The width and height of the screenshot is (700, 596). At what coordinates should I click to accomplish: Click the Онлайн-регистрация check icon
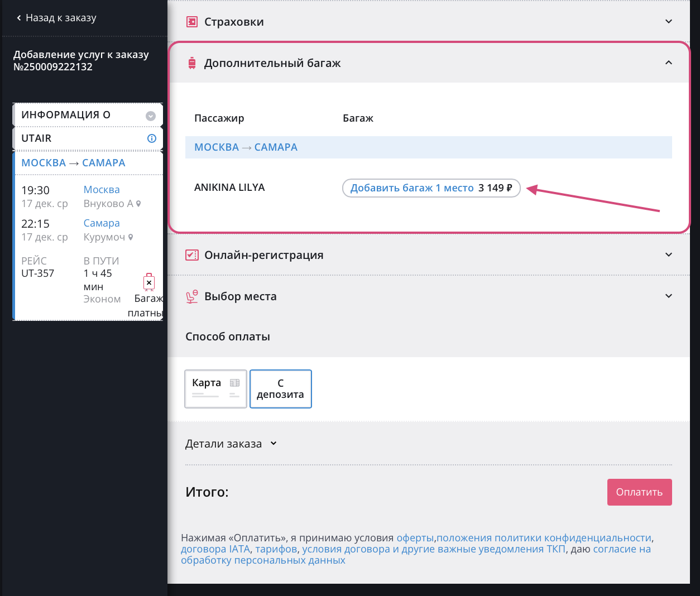191,255
